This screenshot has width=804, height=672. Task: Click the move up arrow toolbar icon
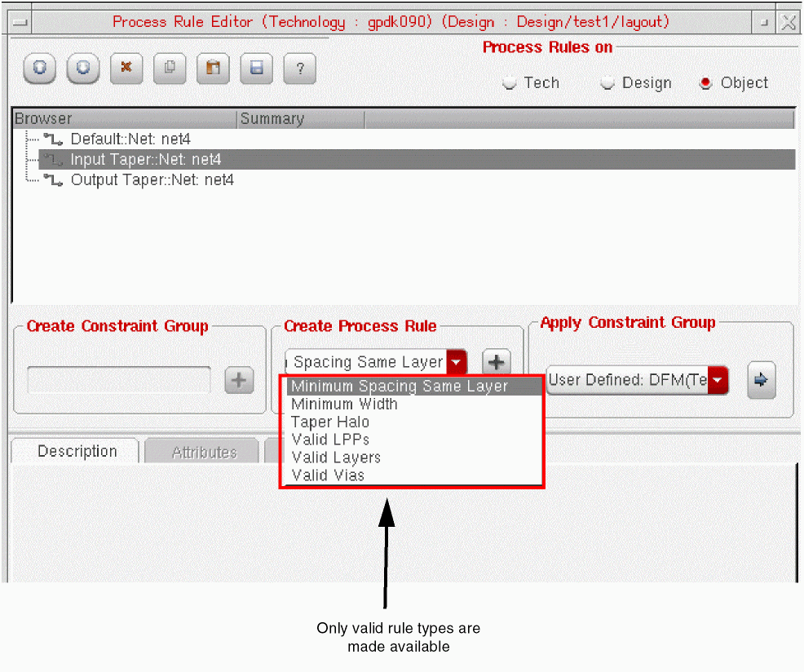click(x=39, y=68)
